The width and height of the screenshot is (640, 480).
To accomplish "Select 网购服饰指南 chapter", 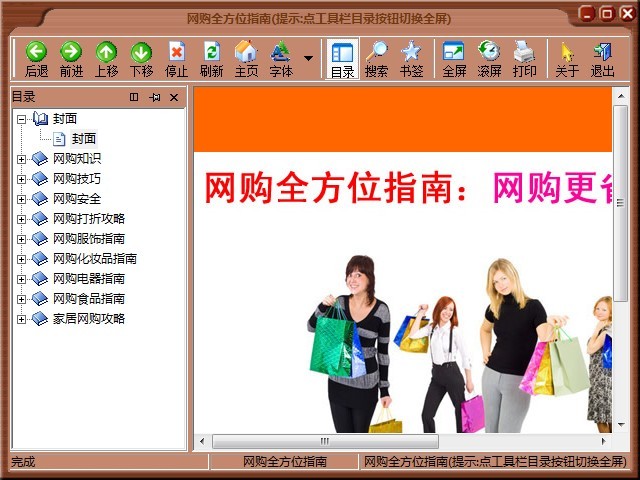I will pyautogui.click(x=89, y=239).
